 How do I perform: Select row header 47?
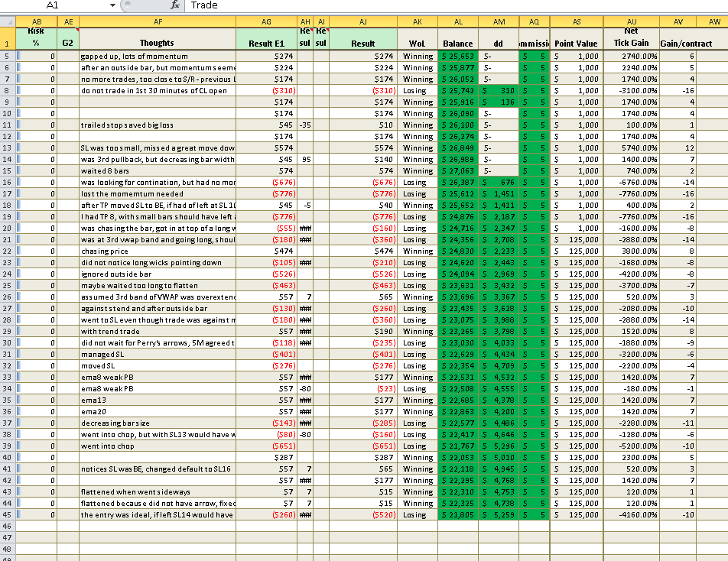click(x=8, y=537)
